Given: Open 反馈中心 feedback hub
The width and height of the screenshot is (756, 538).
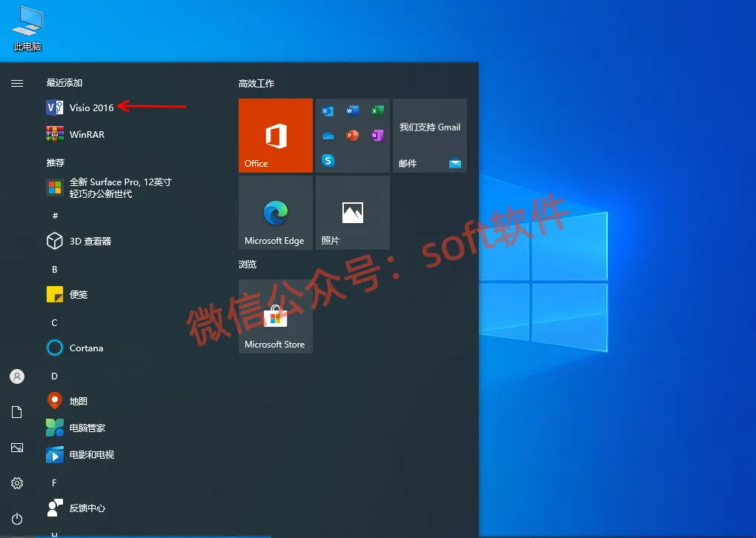Looking at the screenshot, I should pos(76,508).
